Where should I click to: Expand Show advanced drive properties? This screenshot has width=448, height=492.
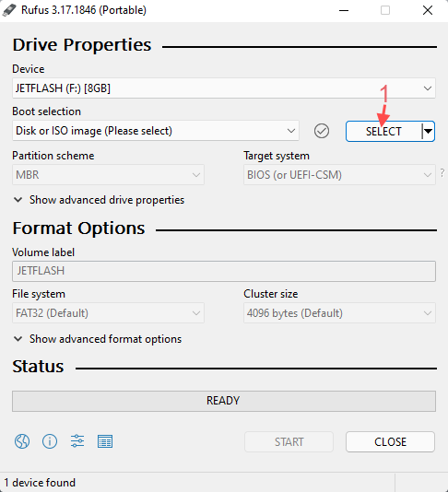pos(99,200)
